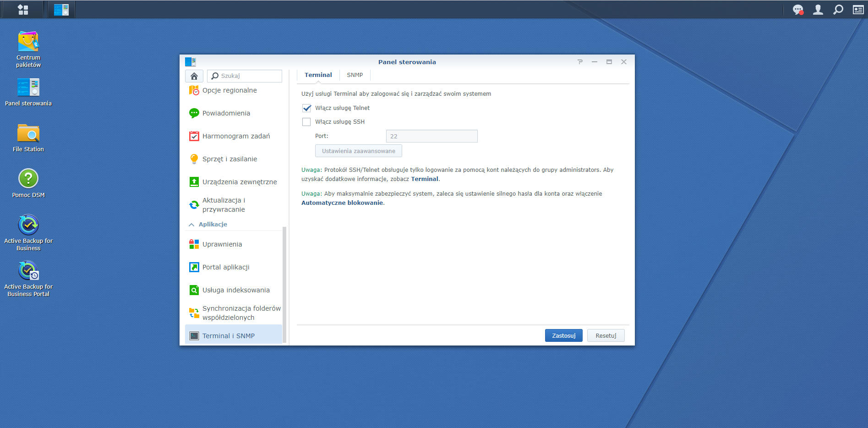Switch to the SNMP tab
Viewport: 868px width, 428px height.
355,75
